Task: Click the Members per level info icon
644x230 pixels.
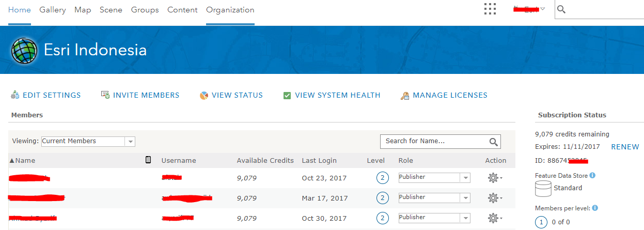Action: [595, 208]
